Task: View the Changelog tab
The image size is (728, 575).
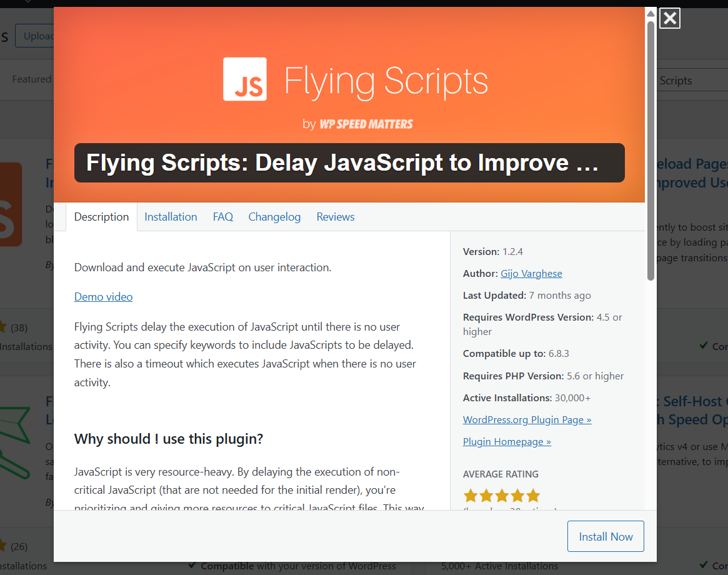Action: [274, 217]
